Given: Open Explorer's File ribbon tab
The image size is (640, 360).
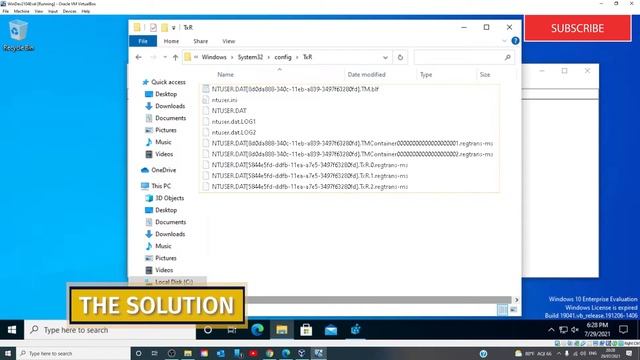Looking at the screenshot, I should (x=143, y=41).
